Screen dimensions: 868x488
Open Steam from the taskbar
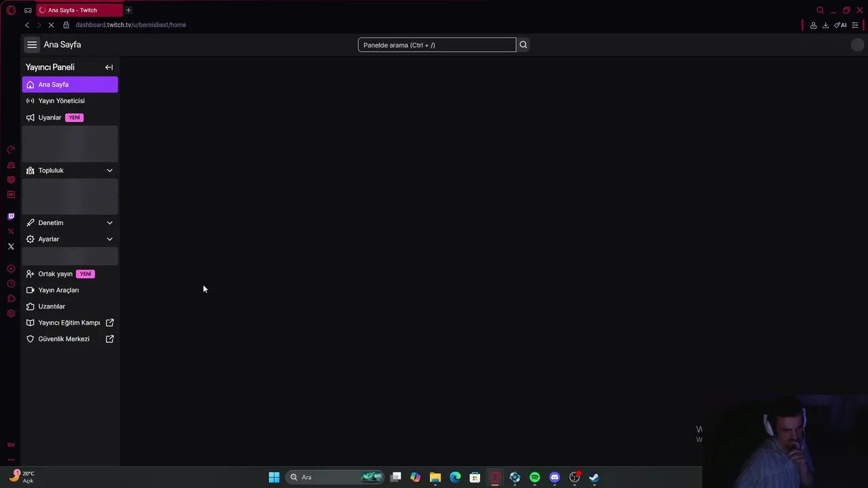[594, 477]
